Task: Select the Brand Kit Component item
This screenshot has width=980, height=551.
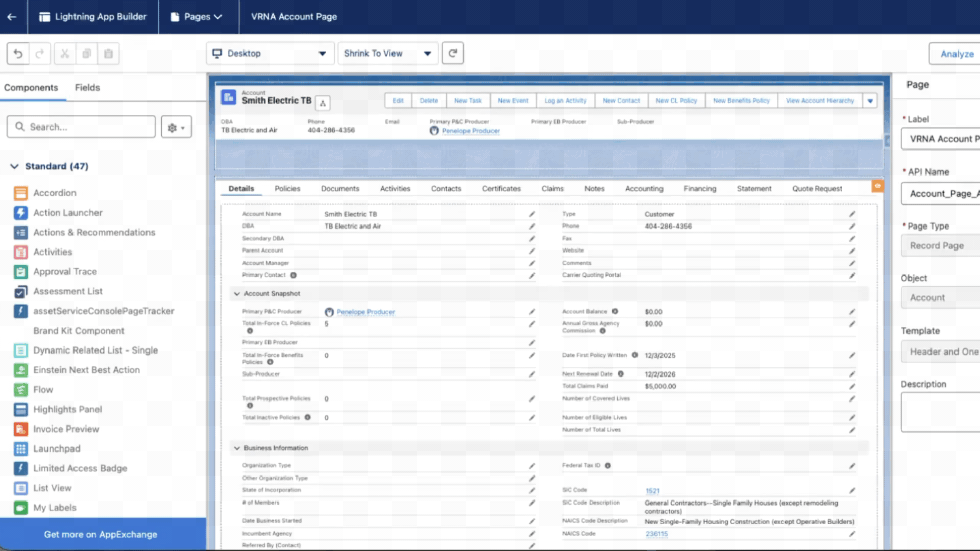Action: tap(79, 331)
